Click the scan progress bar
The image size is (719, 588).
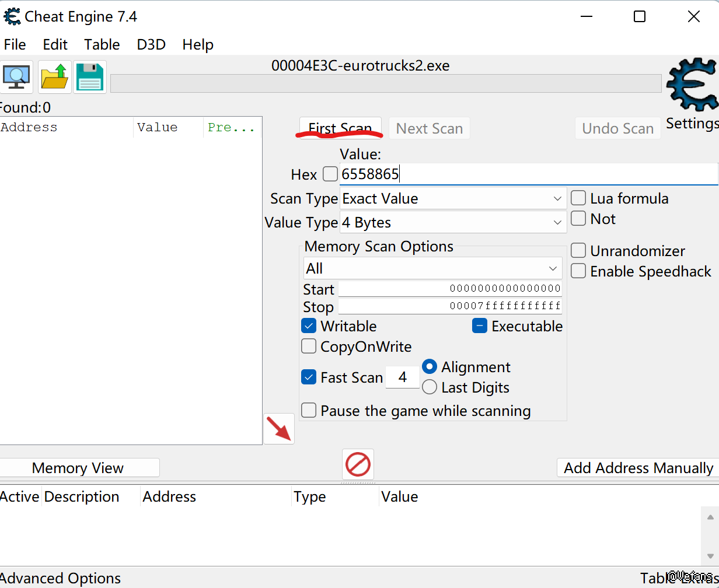(386, 83)
